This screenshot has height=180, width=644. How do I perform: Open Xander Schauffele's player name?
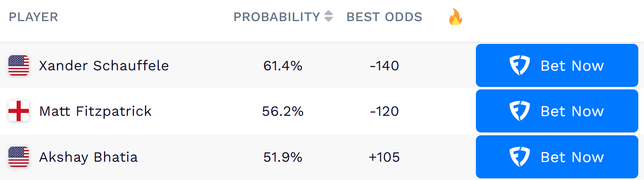[x=104, y=65]
